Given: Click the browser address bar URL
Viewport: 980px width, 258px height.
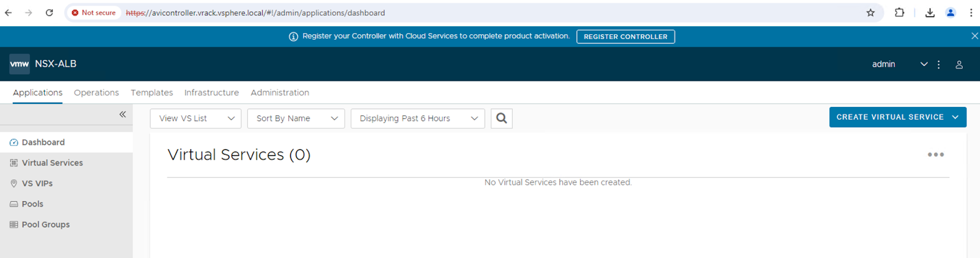Looking at the screenshot, I should pos(255,13).
